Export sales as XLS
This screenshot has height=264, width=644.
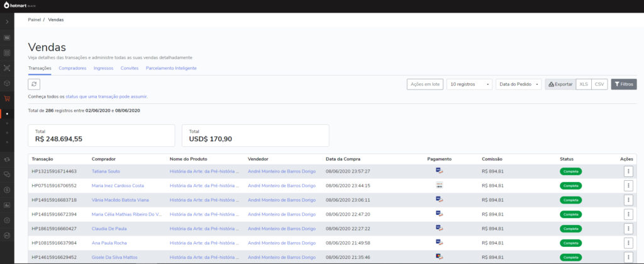pos(584,84)
